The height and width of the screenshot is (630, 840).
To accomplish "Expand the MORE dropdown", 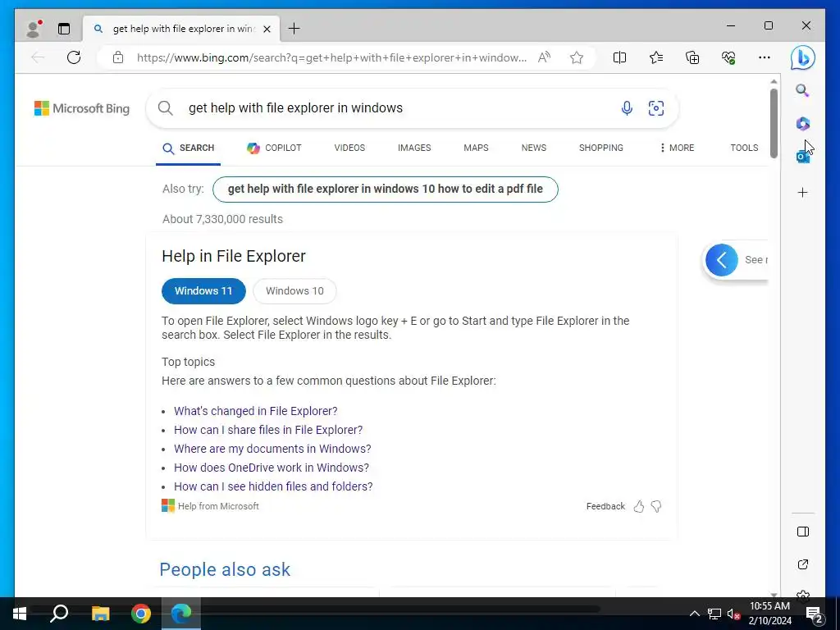I will pos(677,148).
